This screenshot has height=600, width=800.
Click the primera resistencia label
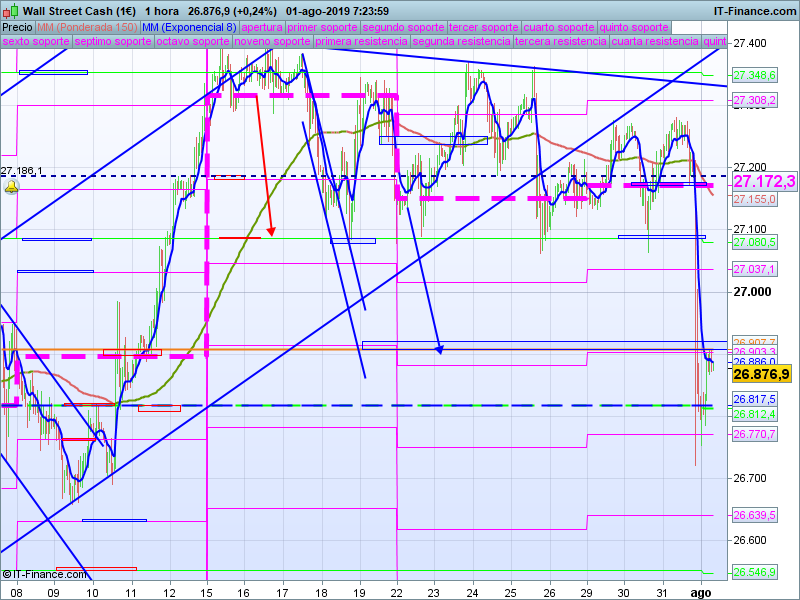pyautogui.click(x=361, y=42)
